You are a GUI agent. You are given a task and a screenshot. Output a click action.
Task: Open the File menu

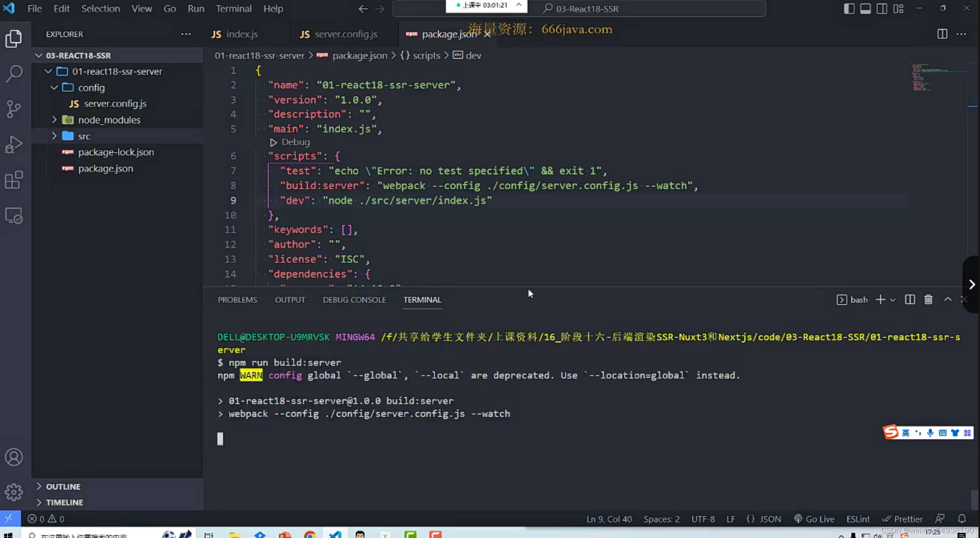coord(34,9)
